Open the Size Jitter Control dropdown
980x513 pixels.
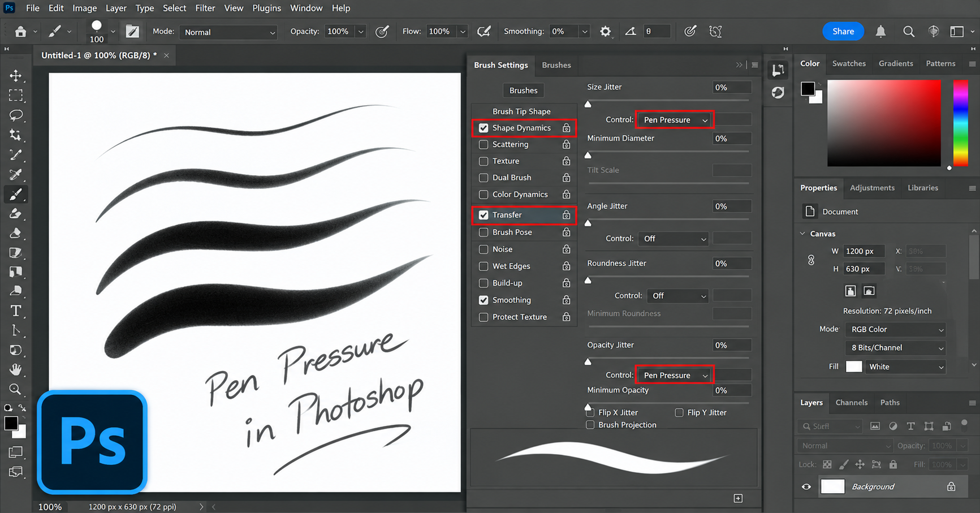point(675,120)
